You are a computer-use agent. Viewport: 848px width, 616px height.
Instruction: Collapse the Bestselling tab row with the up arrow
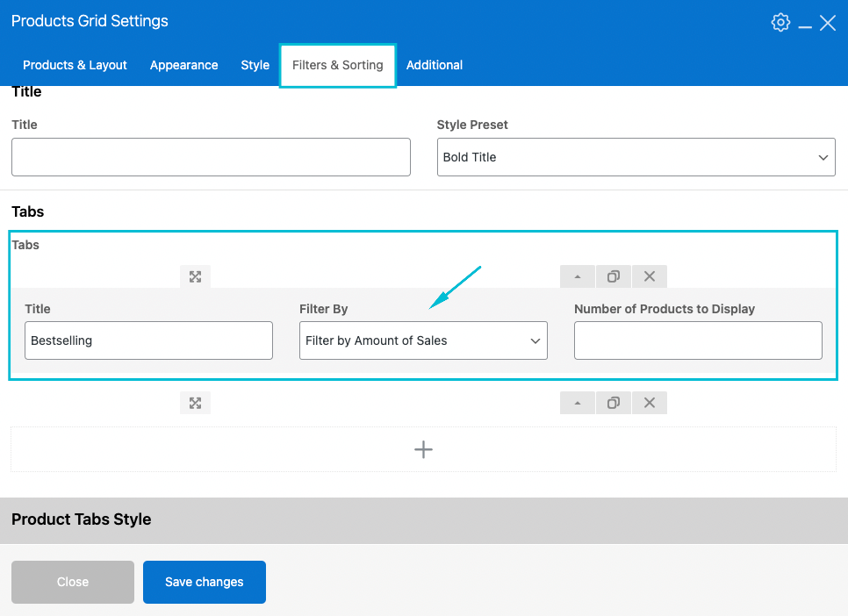click(578, 276)
